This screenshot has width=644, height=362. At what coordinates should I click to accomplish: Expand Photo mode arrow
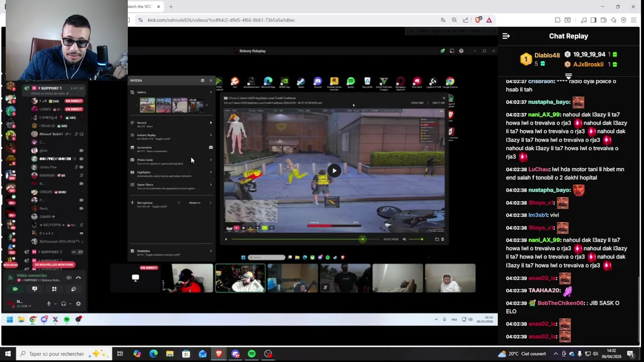(211, 160)
